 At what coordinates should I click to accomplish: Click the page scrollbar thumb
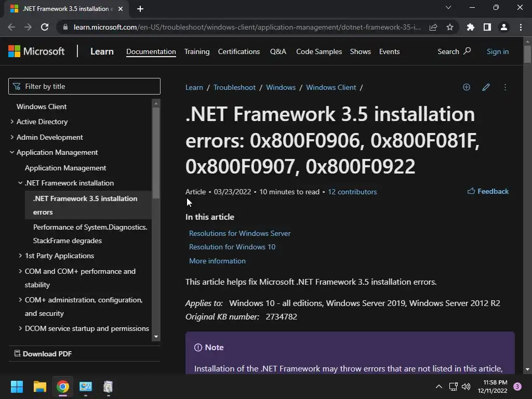[527, 54]
